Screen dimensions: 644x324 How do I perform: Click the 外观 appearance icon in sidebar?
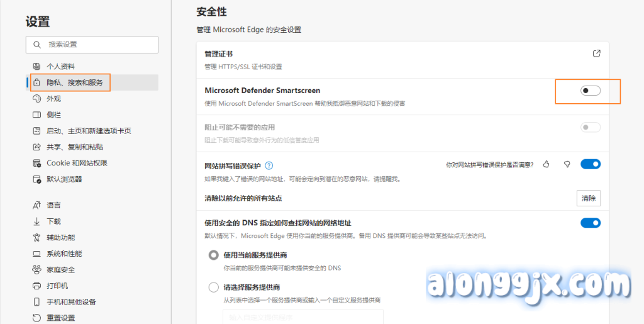pos(36,99)
